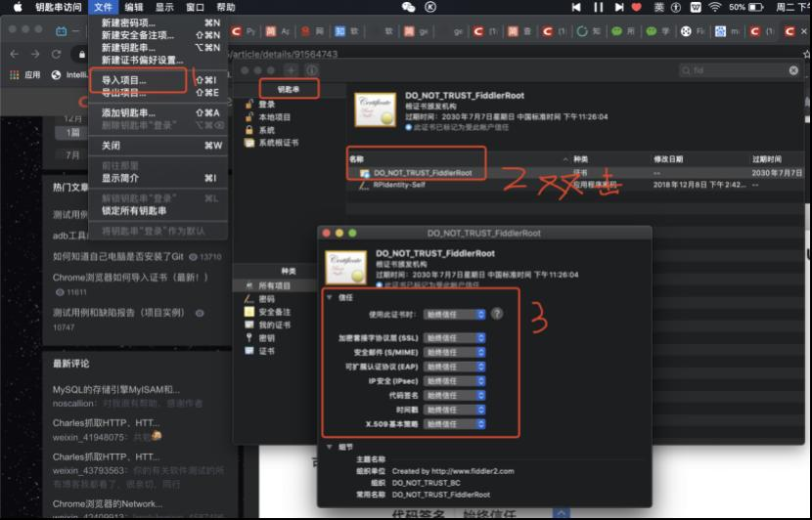
Task: Choose 新建证书偏好设置... menu entry
Action: click(158, 60)
